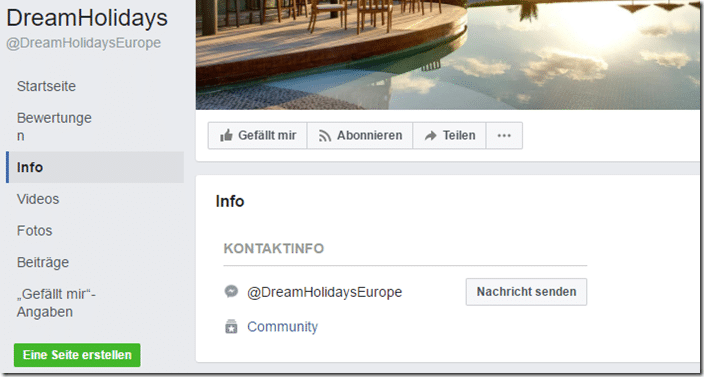This screenshot has width=704, height=377.
Task: Click the Messenger icon beside @DreamHolidaysEurope
Action: point(231,292)
